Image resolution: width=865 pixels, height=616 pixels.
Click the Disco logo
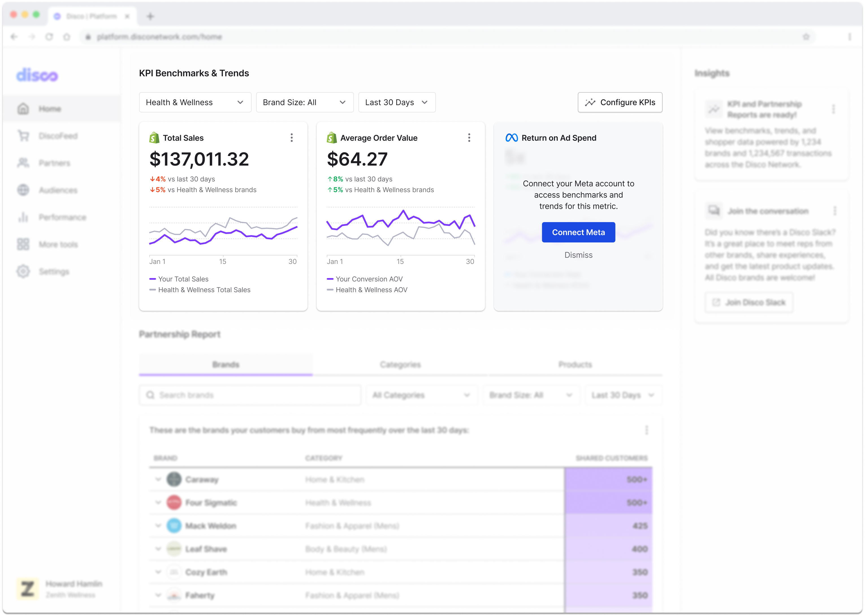(37, 75)
